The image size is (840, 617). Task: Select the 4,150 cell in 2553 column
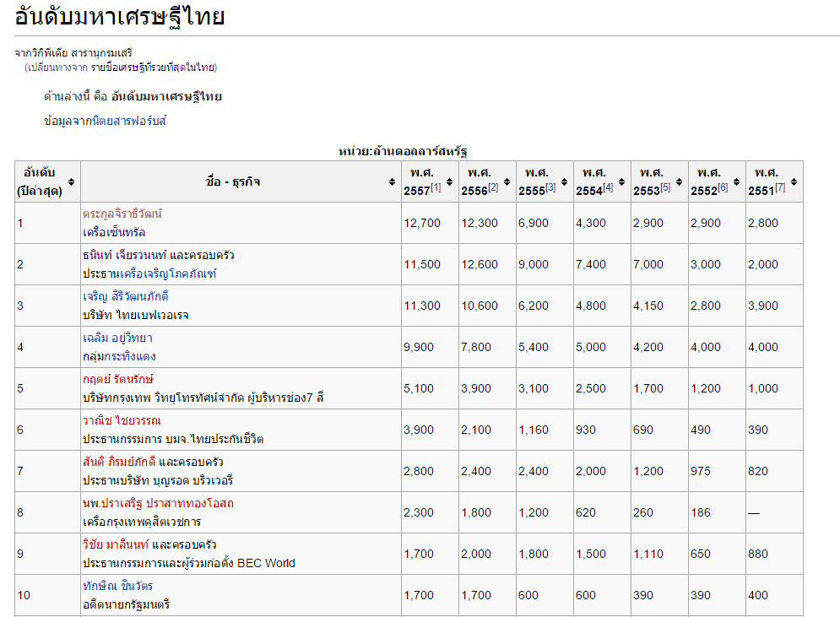659,306
